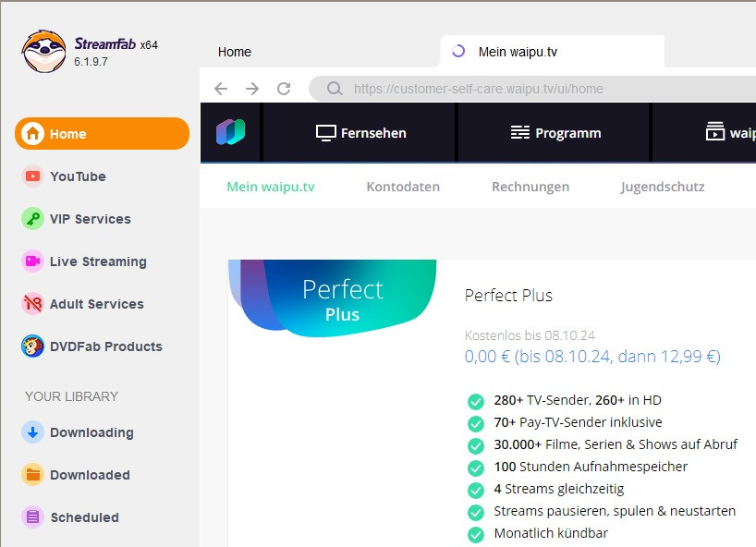The height and width of the screenshot is (547, 756).
Task: Go forward in the browser
Action: (252, 89)
